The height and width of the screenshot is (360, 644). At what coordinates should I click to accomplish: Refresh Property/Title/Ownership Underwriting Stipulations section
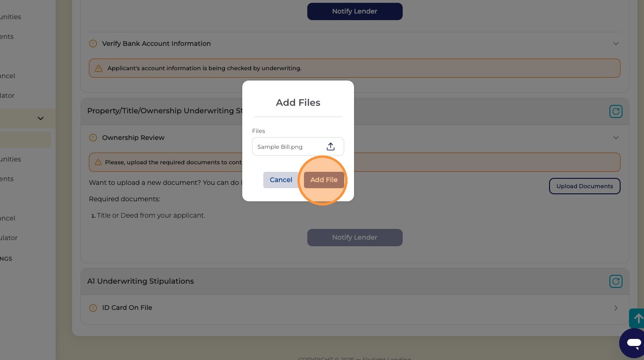616,111
